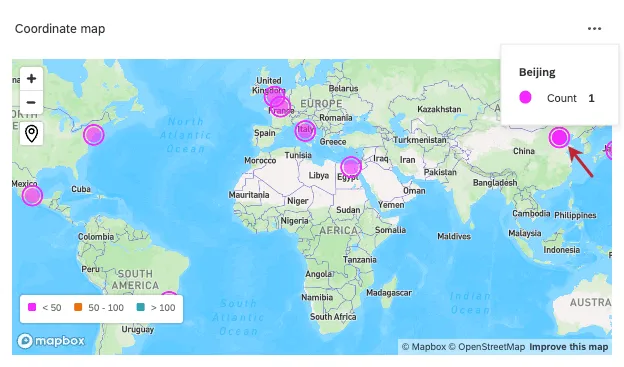Click the orange '50 - 100' legend swatch
This screenshot has height=367, width=624.
pos(78,307)
